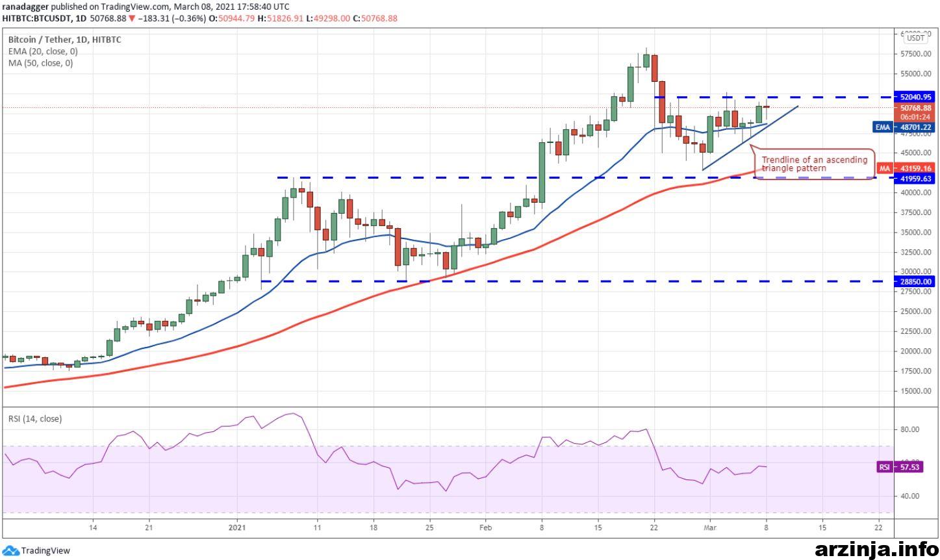The width and height of the screenshot is (940, 560).
Task: Click the 06:01:24 bar countdown label
Action: 916,117
